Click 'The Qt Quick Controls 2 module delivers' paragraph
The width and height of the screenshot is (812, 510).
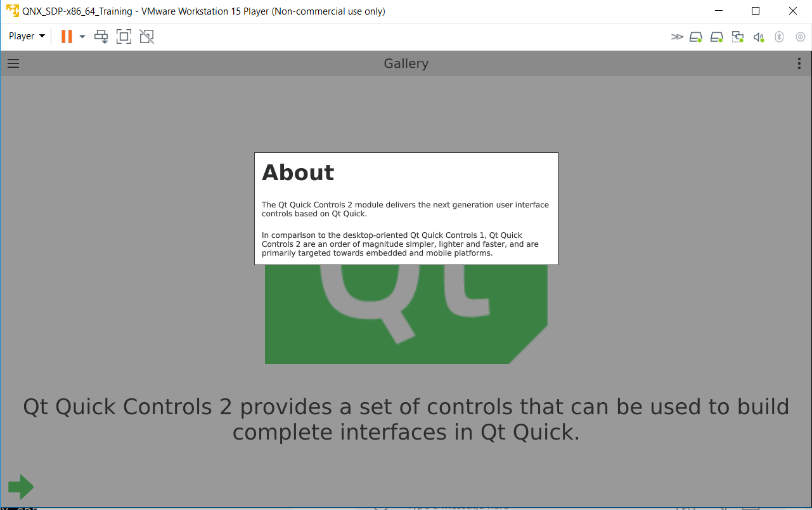pos(406,209)
